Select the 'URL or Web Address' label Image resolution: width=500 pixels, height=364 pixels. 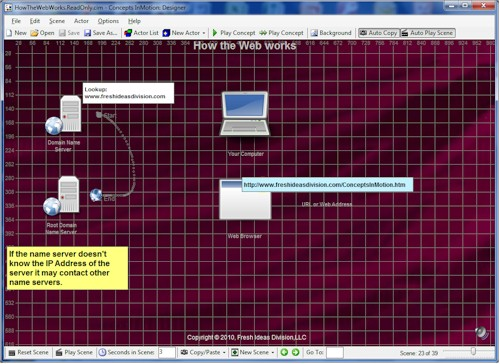pos(327,204)
